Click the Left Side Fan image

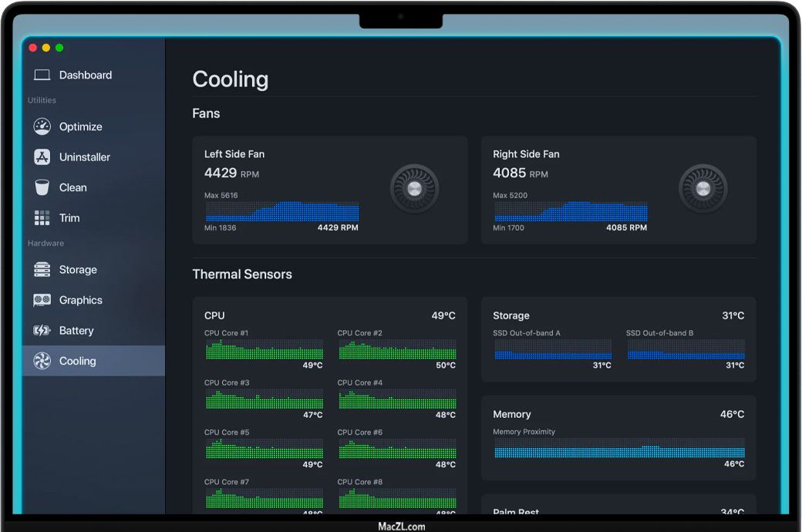tap(414, 189)
